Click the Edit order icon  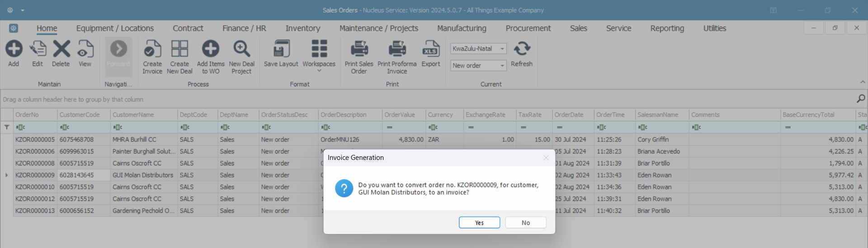point(38,49)
